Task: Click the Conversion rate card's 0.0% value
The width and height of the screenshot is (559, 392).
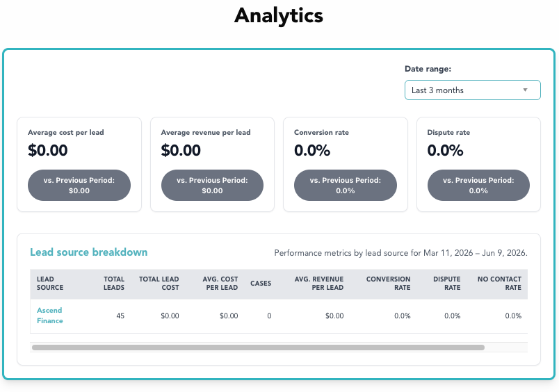Action: pyautogui.click(x=312, y=150)
